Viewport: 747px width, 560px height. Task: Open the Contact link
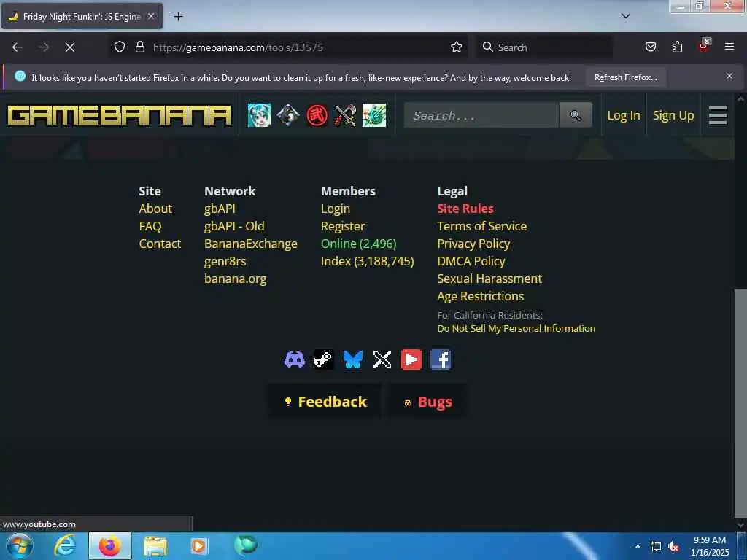coord(160,244)
